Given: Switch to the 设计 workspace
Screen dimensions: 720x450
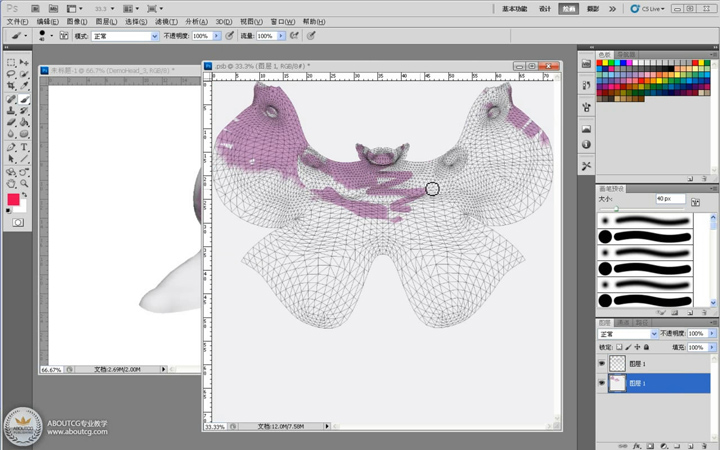Looking at the screenshot, I should [545, 9].
